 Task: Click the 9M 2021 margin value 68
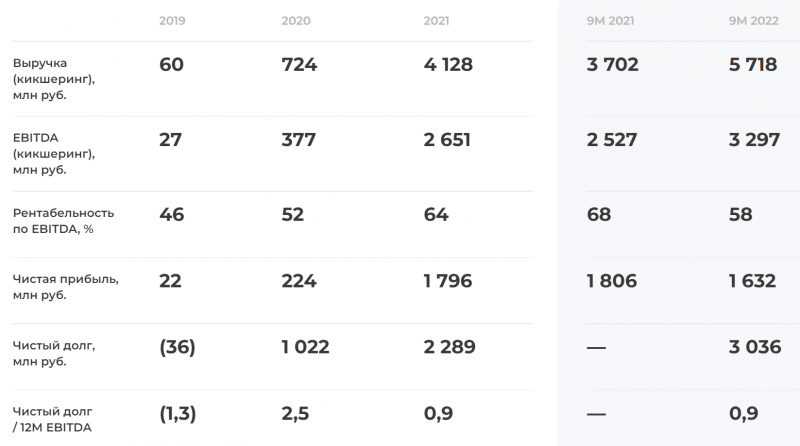pos(599,214)
